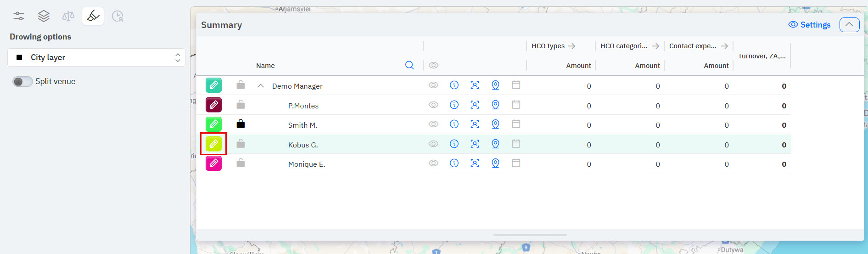Click the pencil icon for Kobus G.
This screenshot has height=254, width=868.
(213, 144)
